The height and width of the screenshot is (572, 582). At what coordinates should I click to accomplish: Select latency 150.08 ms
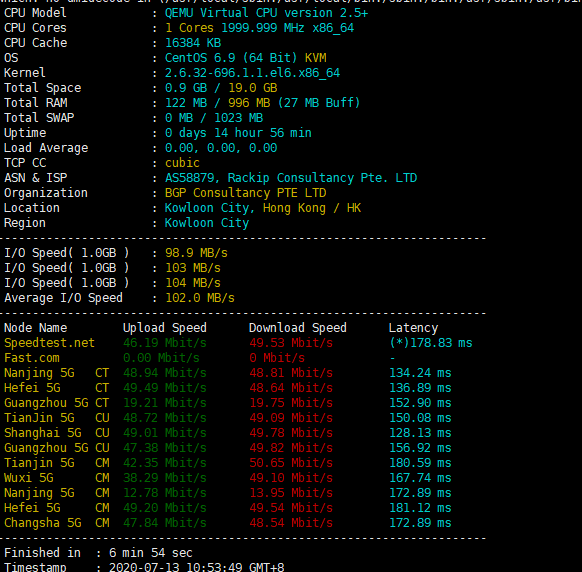[420, 418]
